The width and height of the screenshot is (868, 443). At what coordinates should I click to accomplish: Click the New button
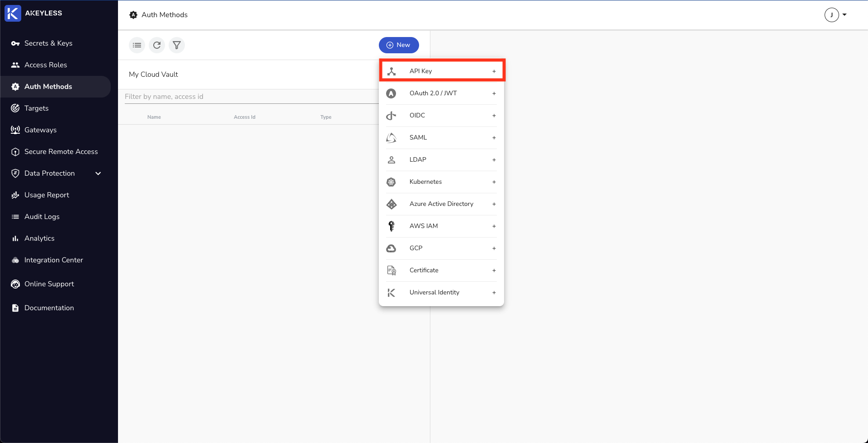click(x=399, y=45)
